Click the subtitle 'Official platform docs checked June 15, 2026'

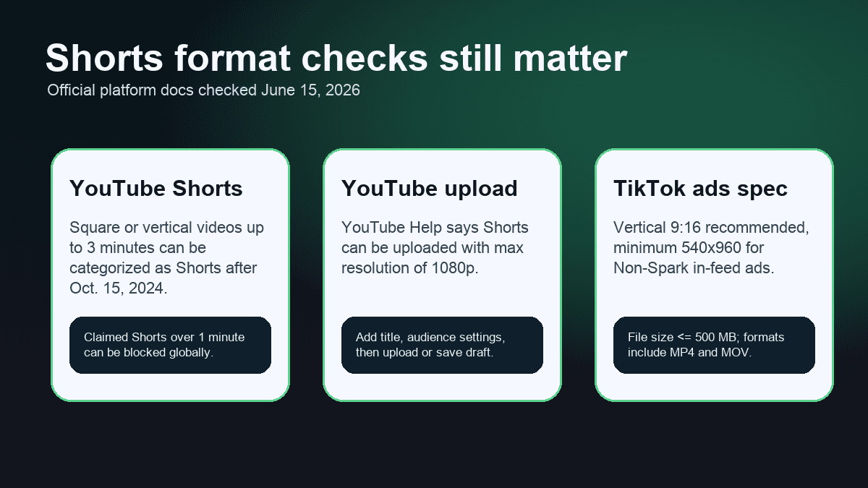coord(204,90)
